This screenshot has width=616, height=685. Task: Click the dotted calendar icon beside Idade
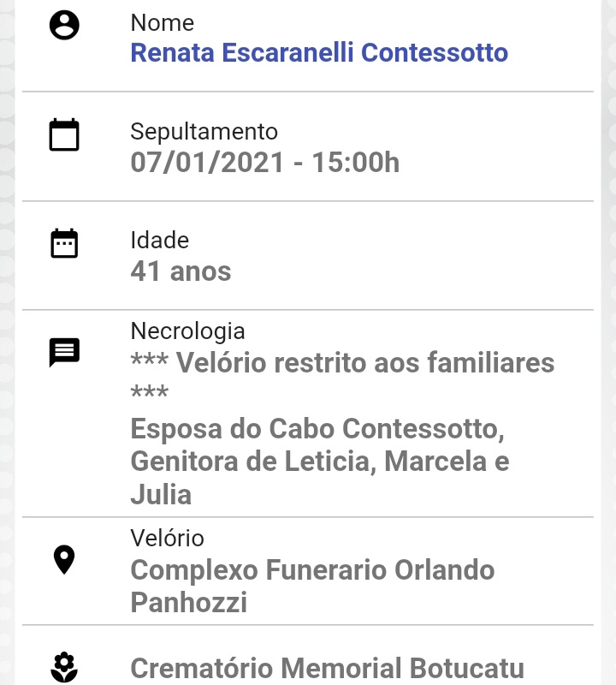[64, 243]
